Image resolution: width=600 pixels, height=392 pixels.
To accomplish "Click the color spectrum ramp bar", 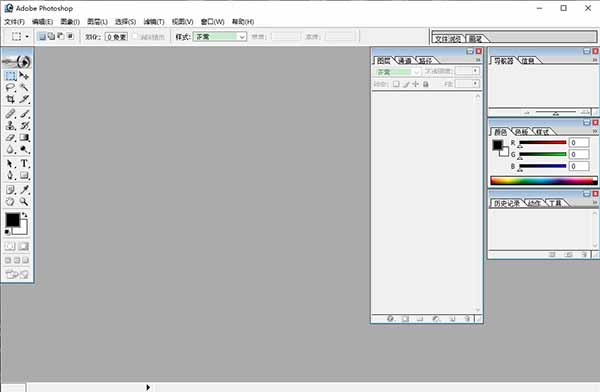I will pyautogui.click(x=543, y=181).
